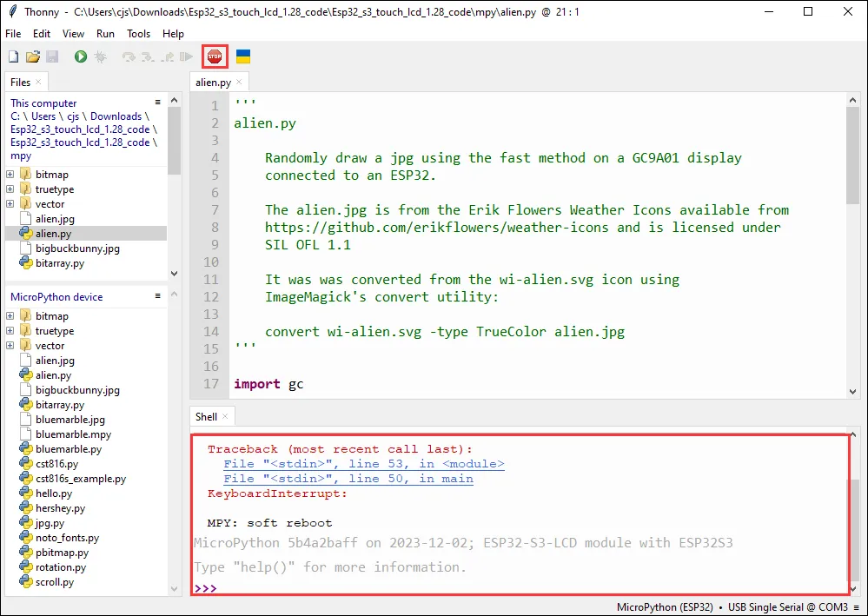Click the line 50 in main traceback link

point(348,479)
